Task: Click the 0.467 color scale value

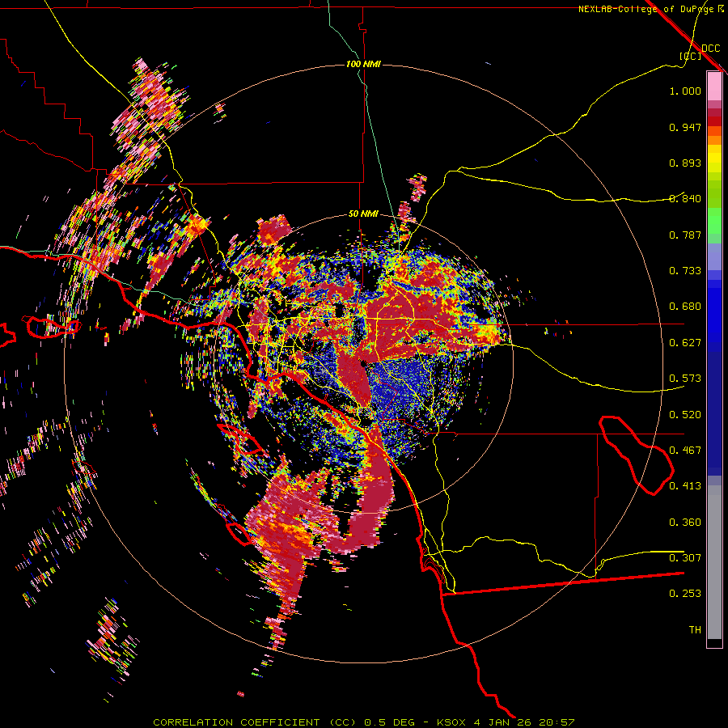Action: [685, 451]
